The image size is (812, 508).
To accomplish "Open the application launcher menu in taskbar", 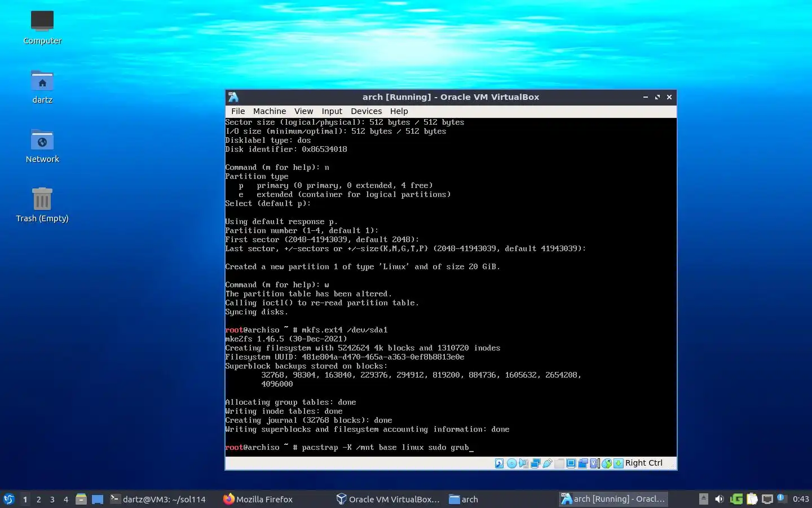I will click(9, 499).
